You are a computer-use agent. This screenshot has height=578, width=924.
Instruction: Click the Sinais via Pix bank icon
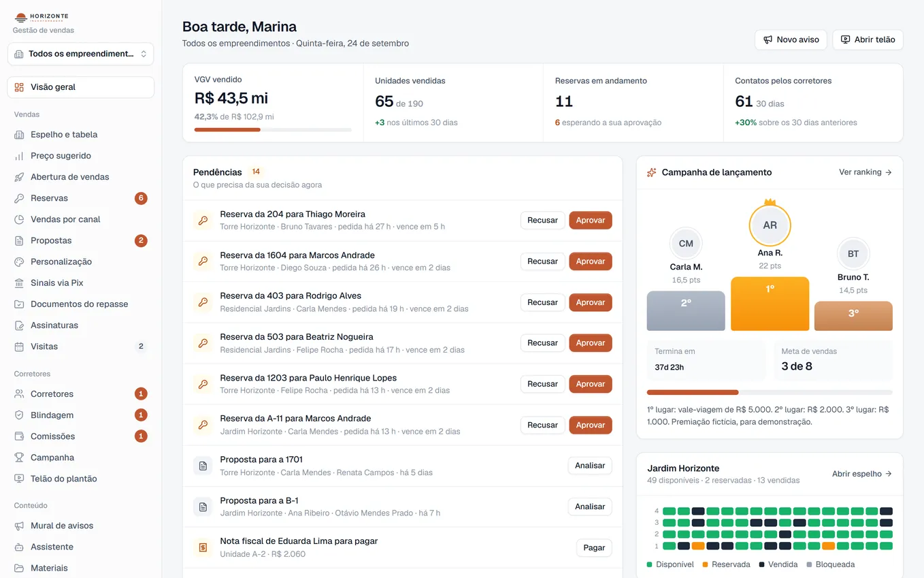pyautogui.click(x=19, y=283)
